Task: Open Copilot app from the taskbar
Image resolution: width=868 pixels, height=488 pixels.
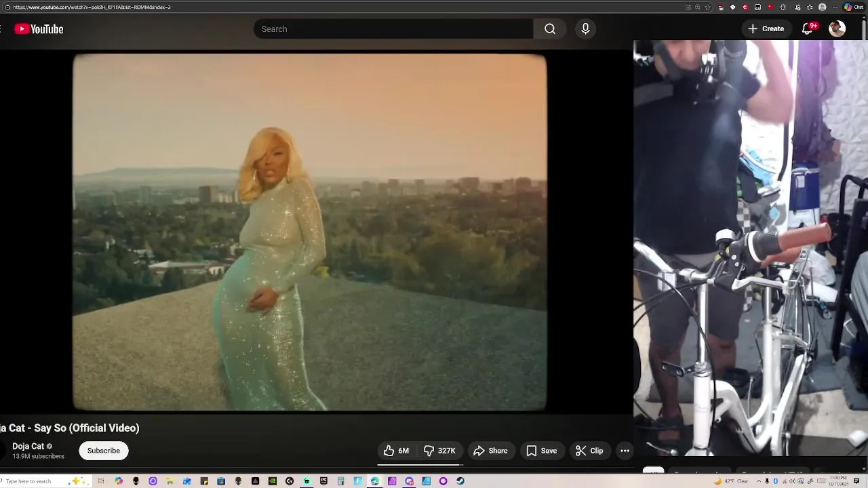Action: point(119,481)
